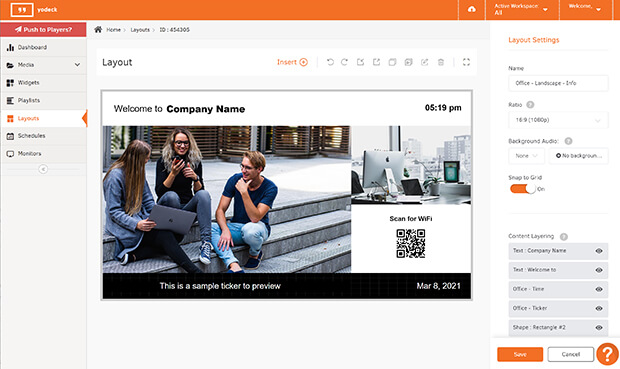Click the Yodeck logo icon
The width and height of the screenshot is (620, 369).
[x=22, y=9]
